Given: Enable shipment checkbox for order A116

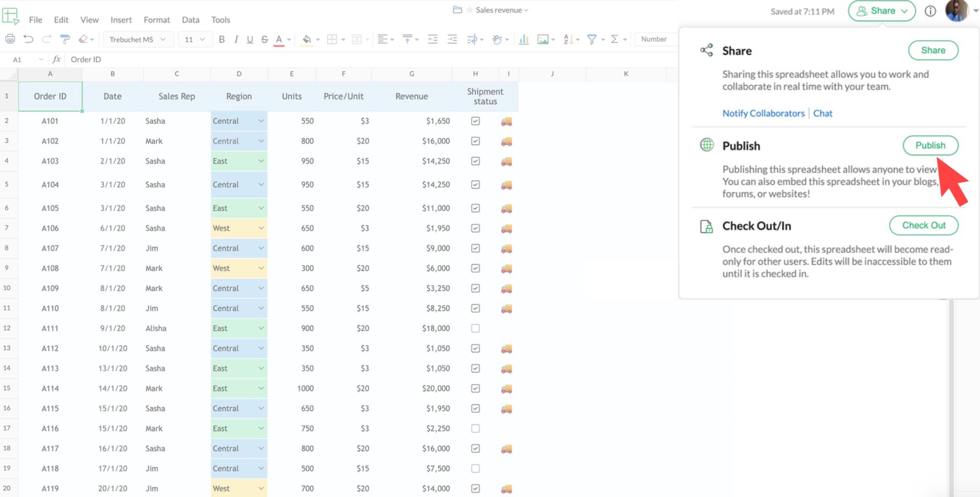Looking at the screenshot, I should [x=475, y=428].
